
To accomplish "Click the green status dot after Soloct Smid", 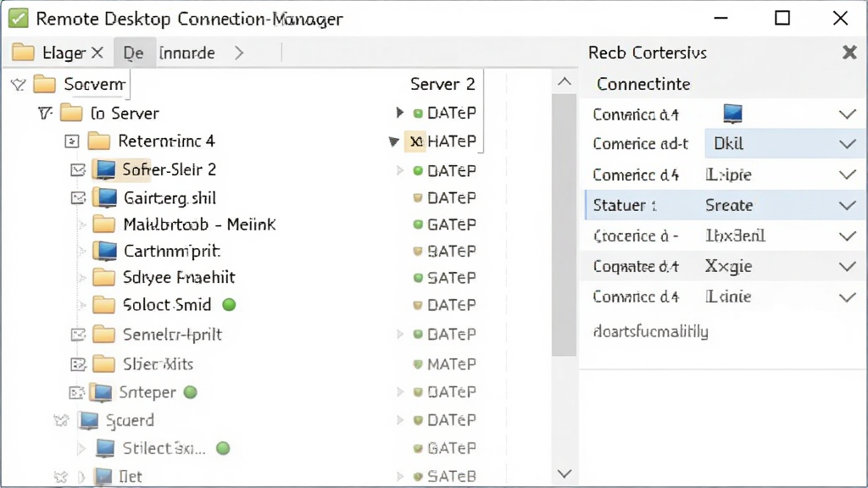I will (229, 304).
